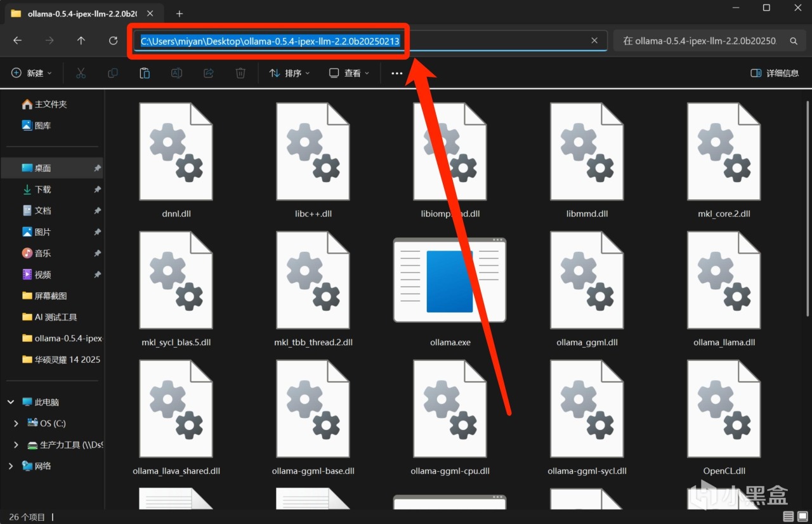Select the ollama-ggml-sycl.dll file
812x524 pixels.
coord(587,418)
